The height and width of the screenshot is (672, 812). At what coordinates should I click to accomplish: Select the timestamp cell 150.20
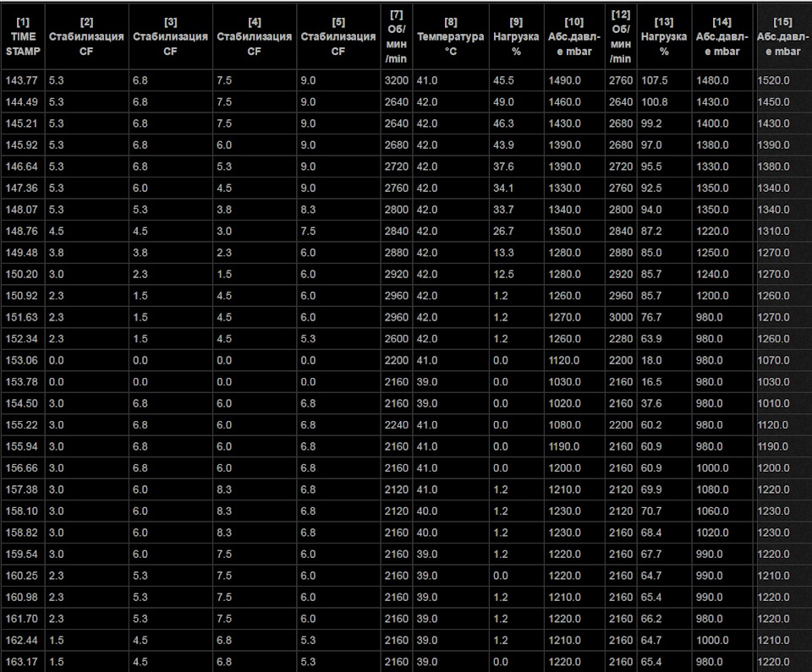coord(22,274)
